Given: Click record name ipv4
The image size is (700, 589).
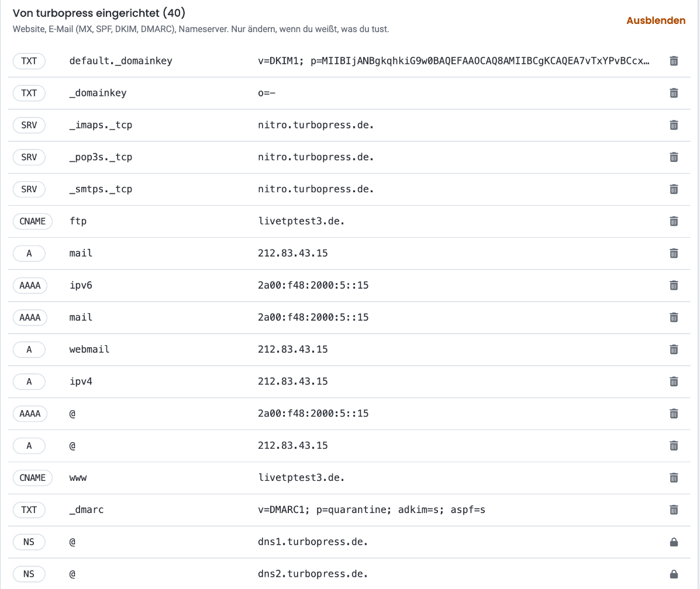Looking at the screenshot, I should click(x=81, y=382).
